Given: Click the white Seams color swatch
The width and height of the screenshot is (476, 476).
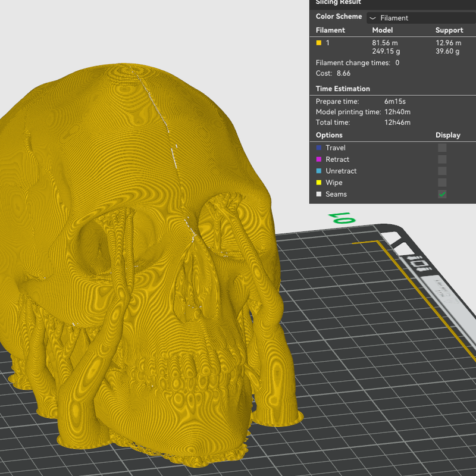Looking at the screenshot, I should click(x=319, y=194).
